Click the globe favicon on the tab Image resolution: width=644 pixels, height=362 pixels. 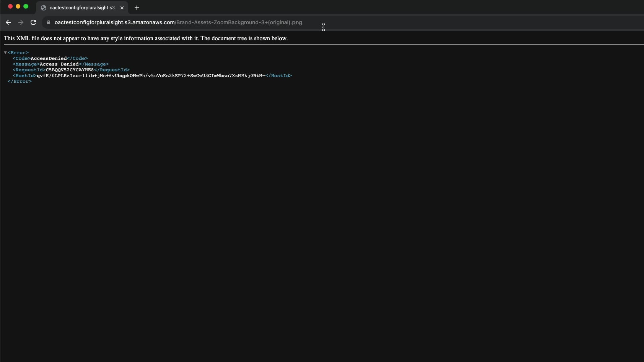[x=43, y=8]
